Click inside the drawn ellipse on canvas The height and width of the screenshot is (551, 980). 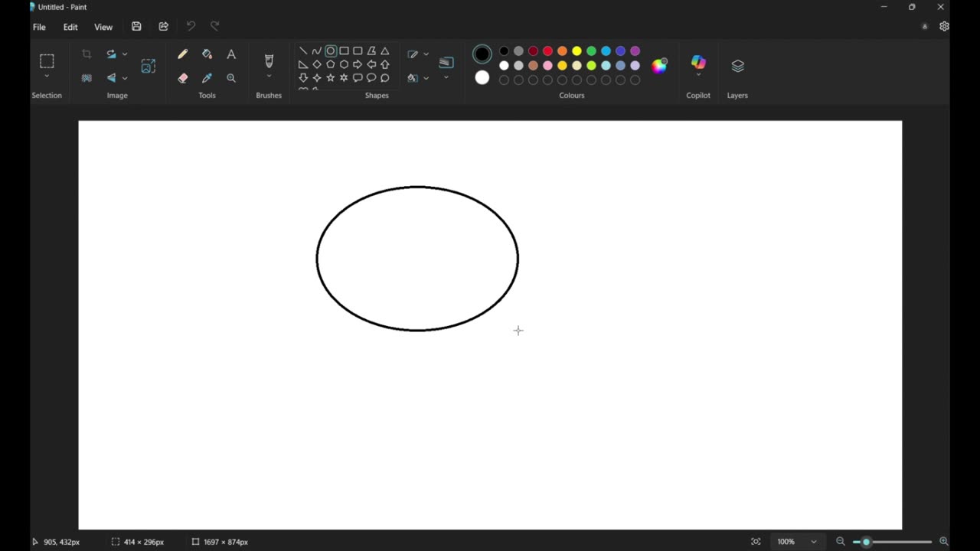click(x=417, y=259)
